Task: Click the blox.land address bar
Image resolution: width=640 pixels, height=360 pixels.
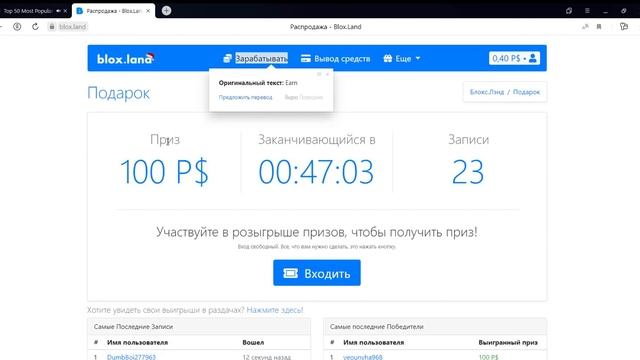Action: pos(72,27)
